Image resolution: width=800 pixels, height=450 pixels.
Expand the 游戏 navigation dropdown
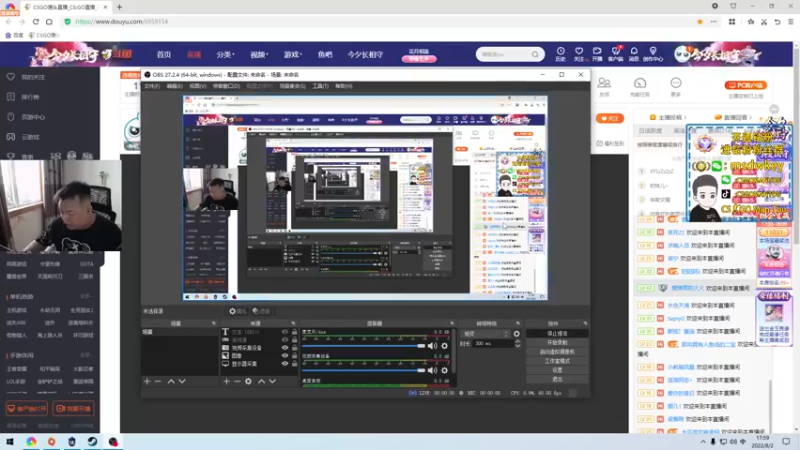pos(293,54)
